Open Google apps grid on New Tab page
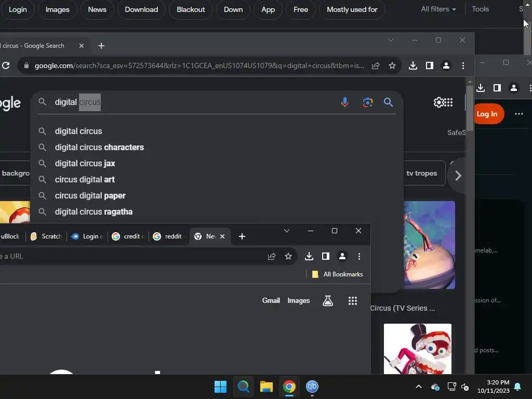Viewport: 532px width, 399px height. [x=353, y=301]
